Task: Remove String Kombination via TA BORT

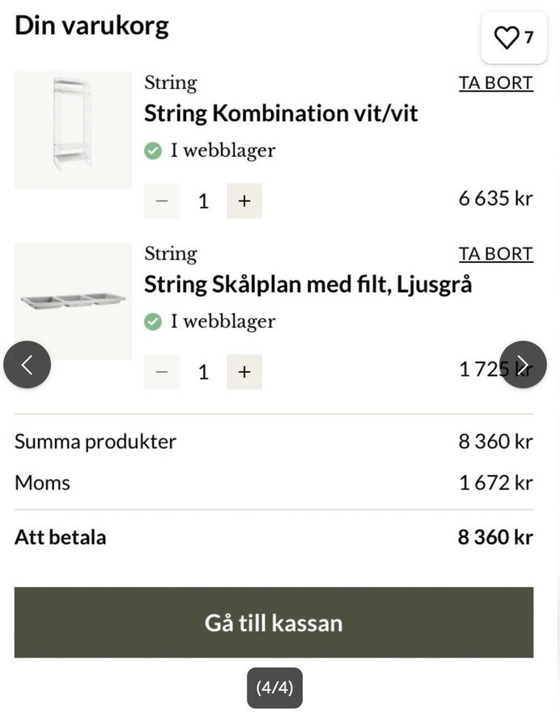Action: coord(496,83)
